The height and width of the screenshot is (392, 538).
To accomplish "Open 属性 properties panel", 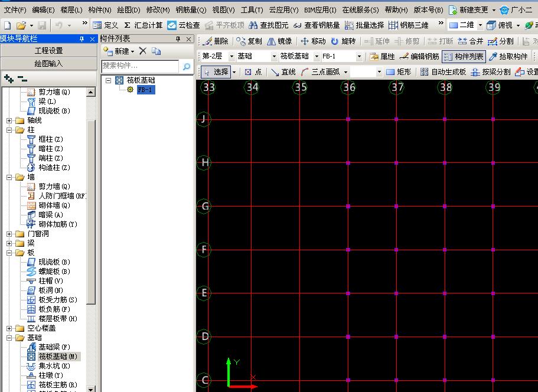I will (382, 56).
